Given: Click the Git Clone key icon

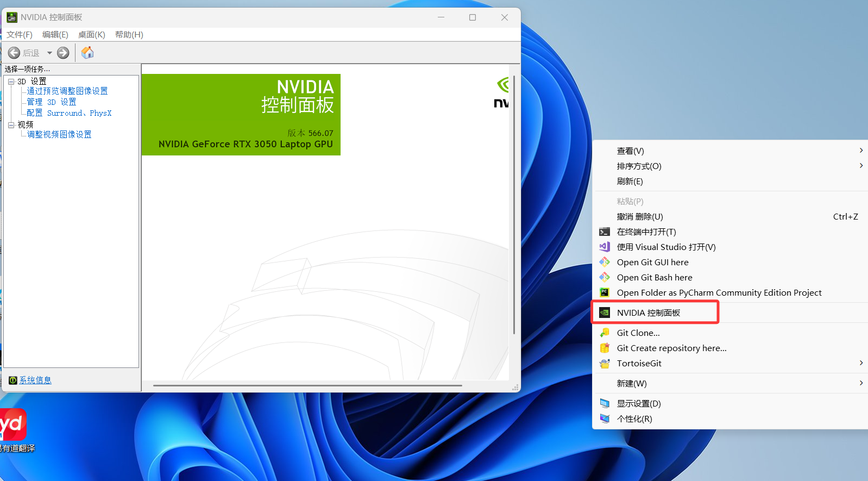Looking at the screenshot, I should [x=604, y=333].
